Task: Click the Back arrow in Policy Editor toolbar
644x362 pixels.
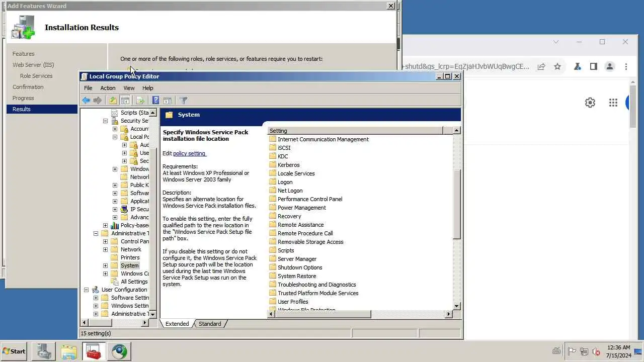Action: click(86, 101)
